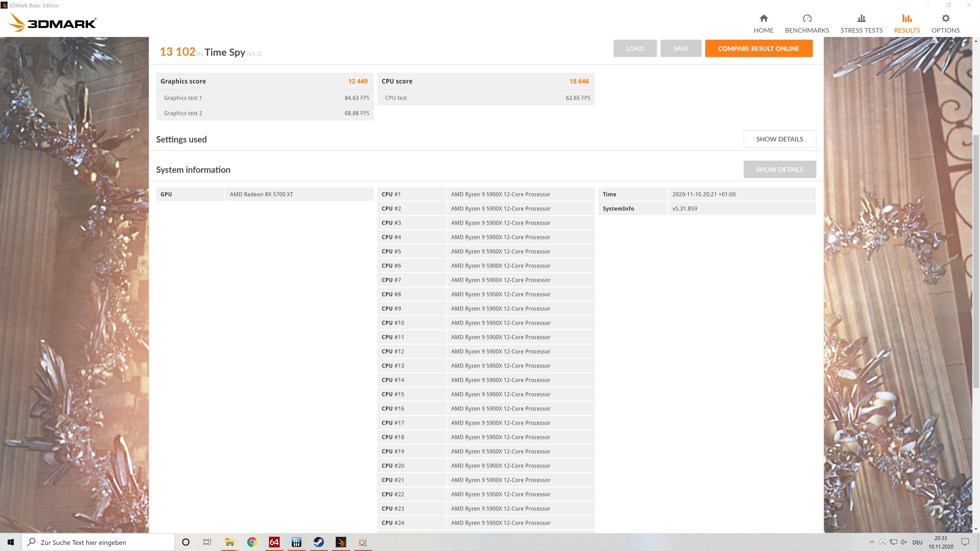The image size is (980, 551).
Task: Expand Settings used details
Action: [x=779, y=139]
